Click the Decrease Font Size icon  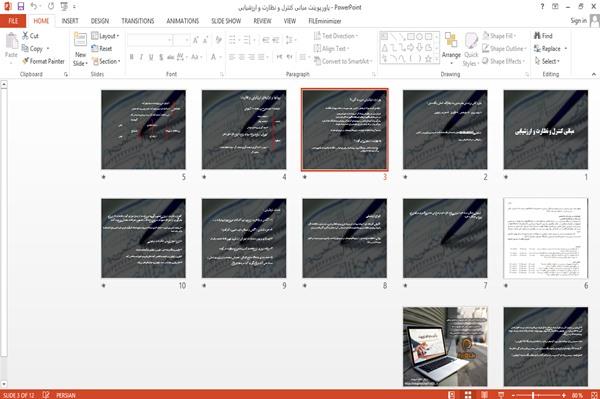tap(205, 40)
